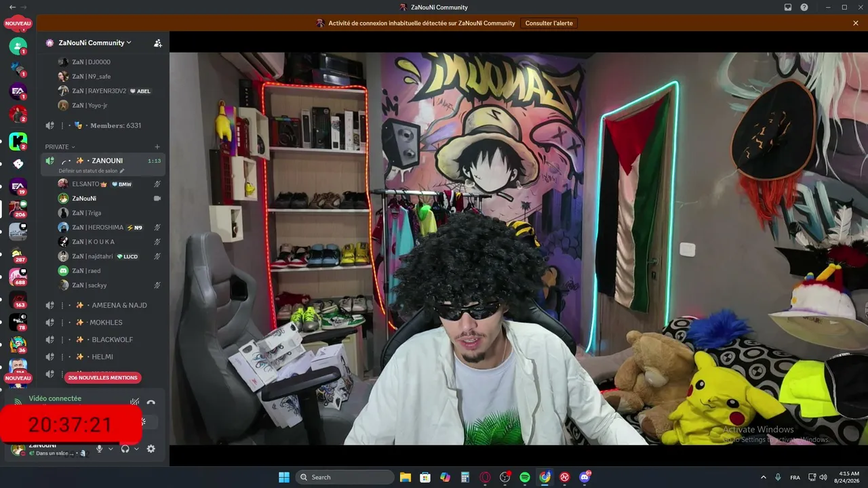868x488 pixels.
Task: Toggle the headphones deafen button
Action: click(125, 449)
